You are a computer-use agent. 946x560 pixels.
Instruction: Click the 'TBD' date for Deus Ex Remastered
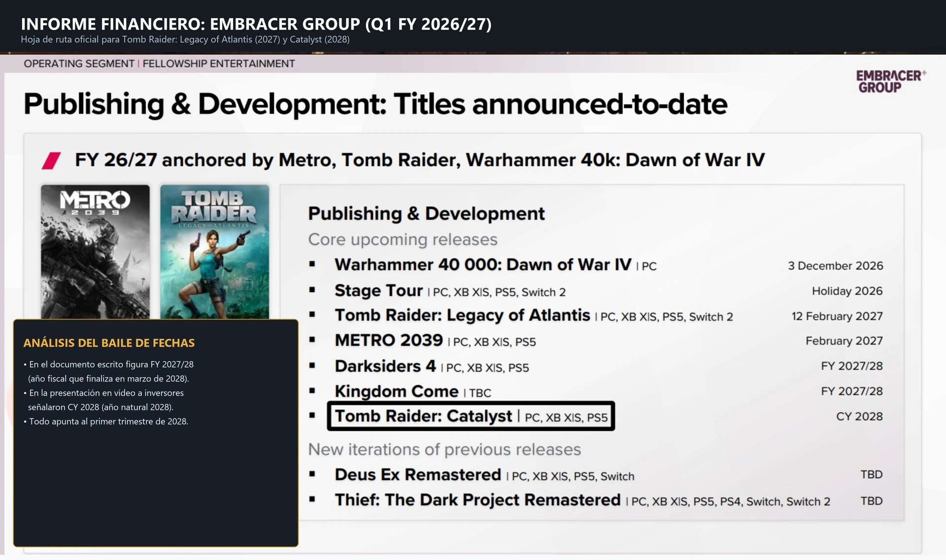(x=871, y=474)
